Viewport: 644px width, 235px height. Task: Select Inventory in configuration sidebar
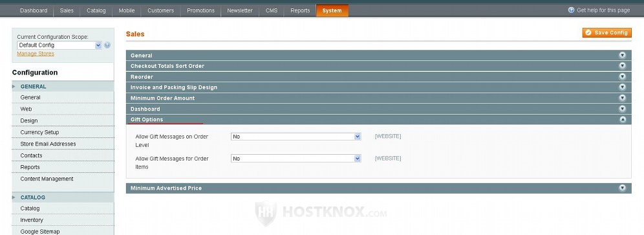tap(32, 220)
